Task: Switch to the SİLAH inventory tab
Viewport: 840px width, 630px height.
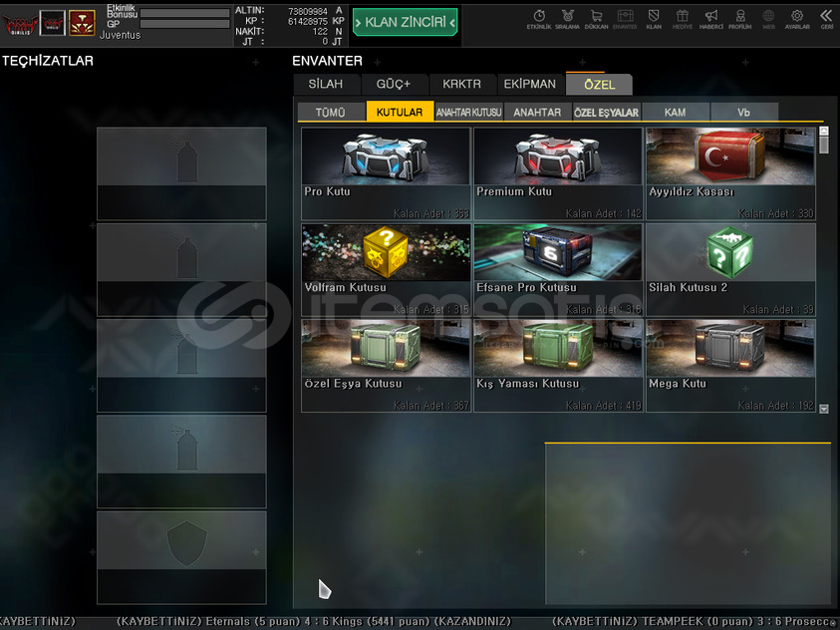Action: (x=326, y=85)
